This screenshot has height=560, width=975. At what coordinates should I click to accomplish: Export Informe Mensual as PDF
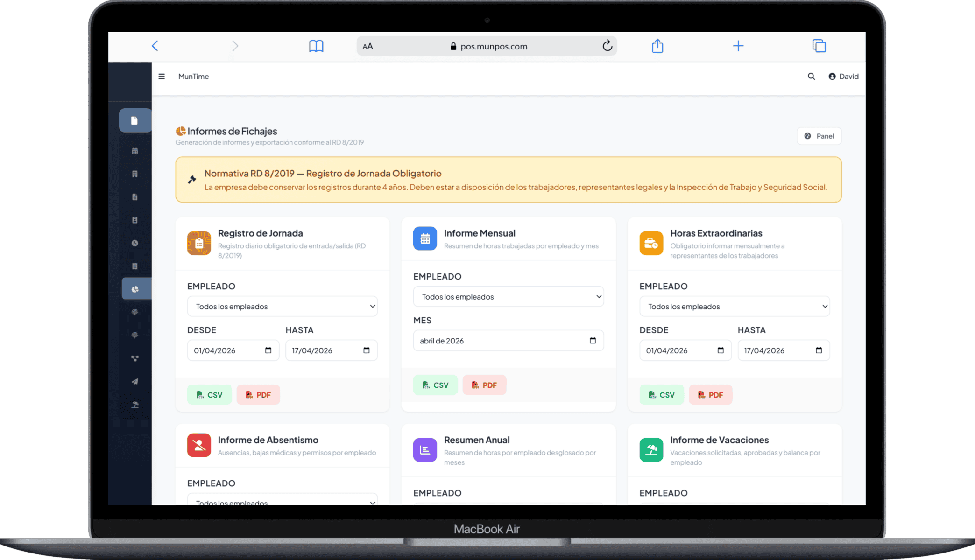pyautogui.click(x=484, y=385)
